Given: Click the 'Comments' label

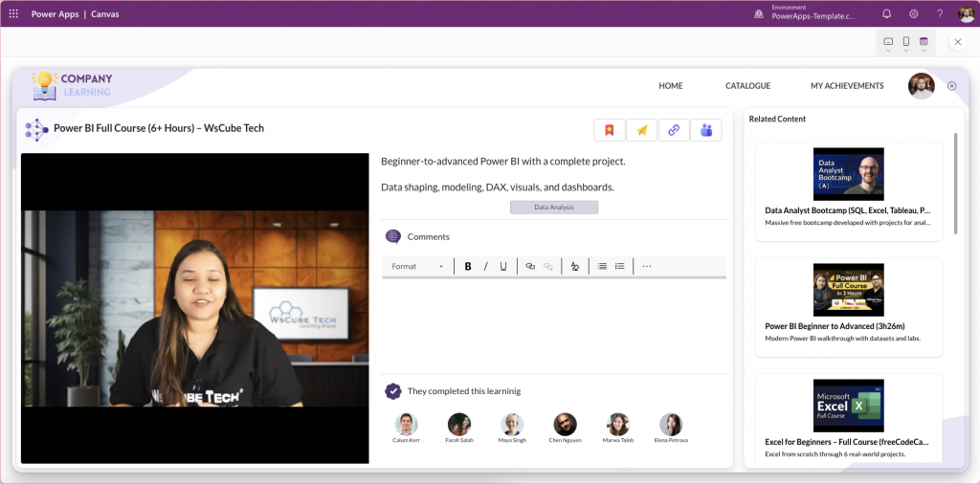Looking at the screenshot, I should pos(428,236).
